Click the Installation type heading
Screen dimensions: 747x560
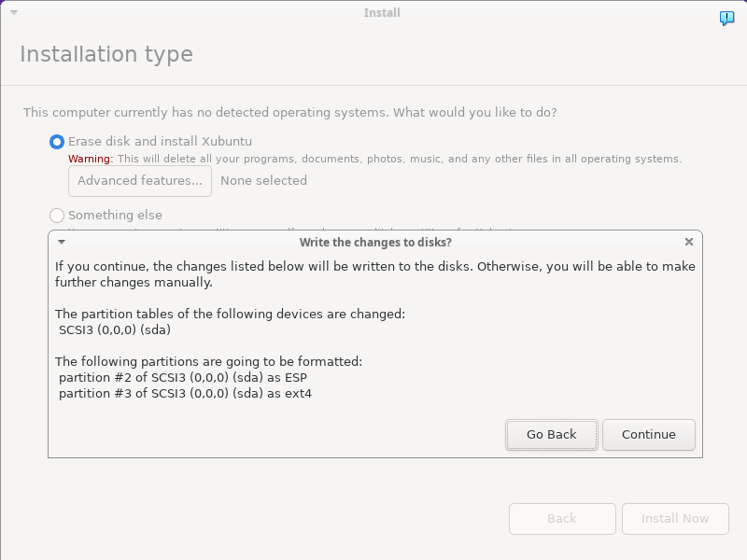point(106,54)
